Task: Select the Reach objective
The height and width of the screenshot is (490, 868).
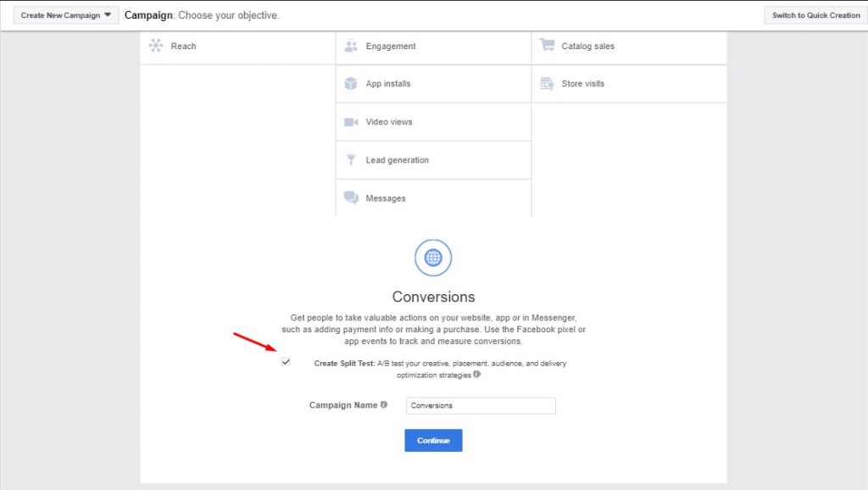Action: [x=238, y=46]
